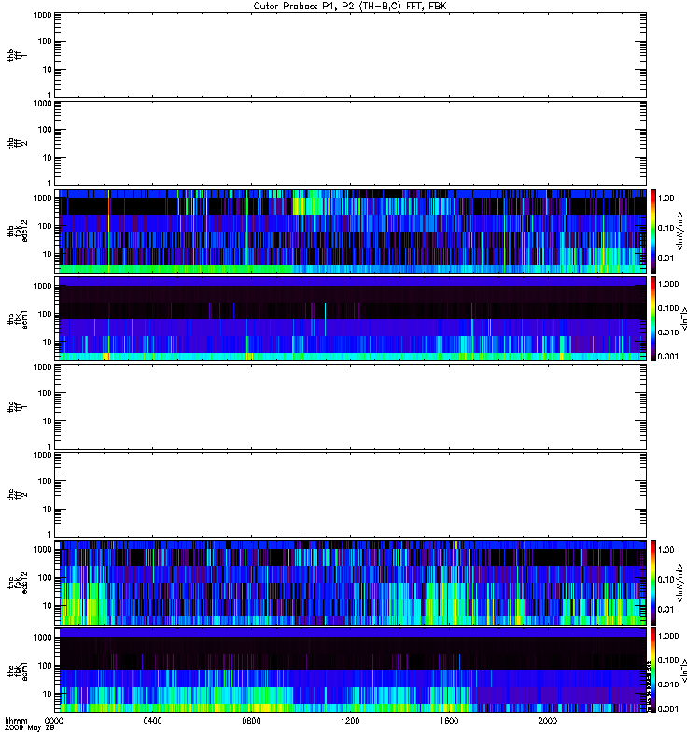Image resolution: width=700 pixels, height=747 pixels.
Task: Click the '1600' time axis label
Action: pos(449,721)
